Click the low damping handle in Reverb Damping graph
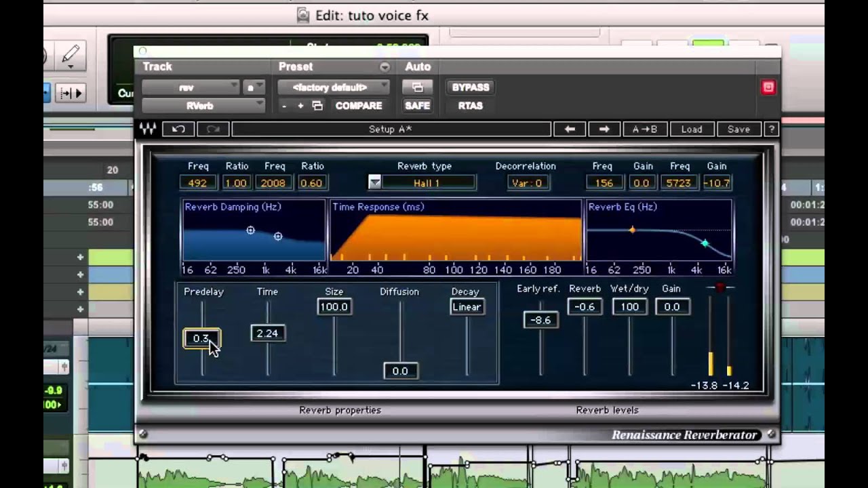Viewport: 868px width, 488px height. (x=250, y=230)
